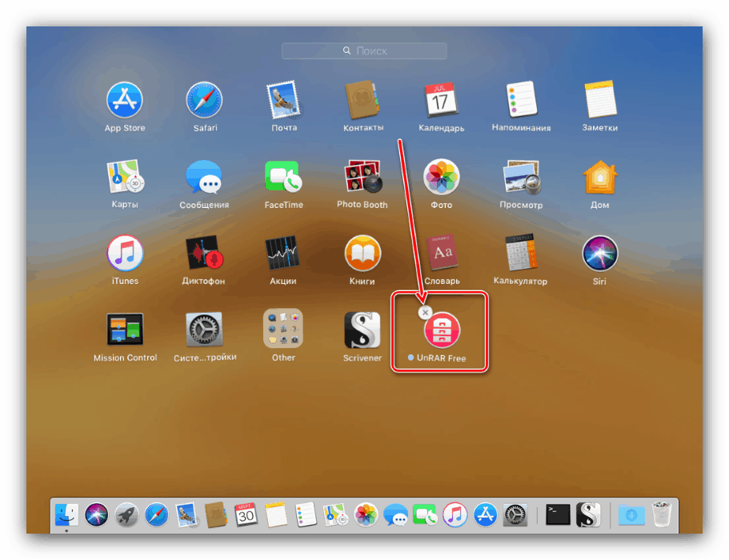729x560 pixels.
Task: Open Siri from Launchpad grid
Action: 600,254
